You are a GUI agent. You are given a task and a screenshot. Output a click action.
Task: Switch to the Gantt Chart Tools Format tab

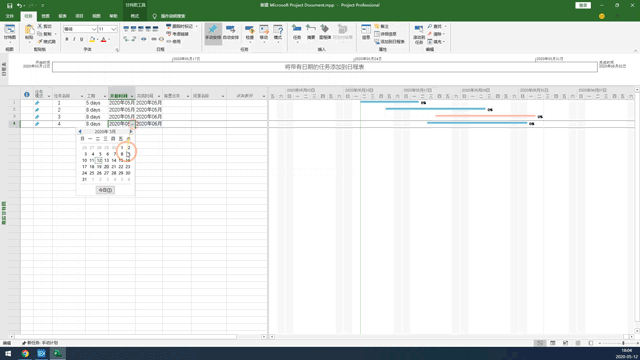135,16
